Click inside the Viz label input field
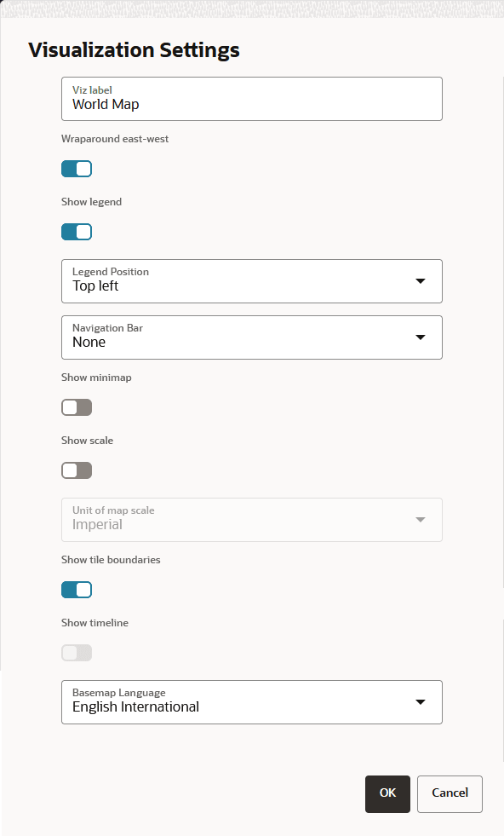504x836 pixels. pos(251,99)
